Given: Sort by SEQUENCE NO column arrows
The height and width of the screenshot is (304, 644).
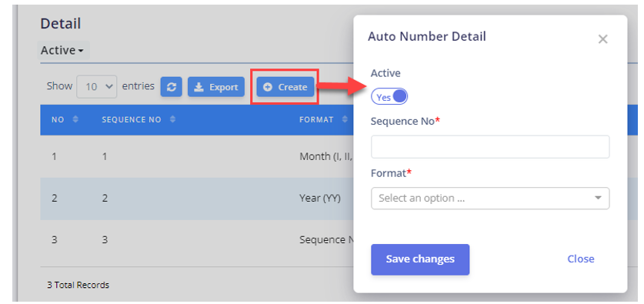Looking at the screenshot, I should 172,119.
